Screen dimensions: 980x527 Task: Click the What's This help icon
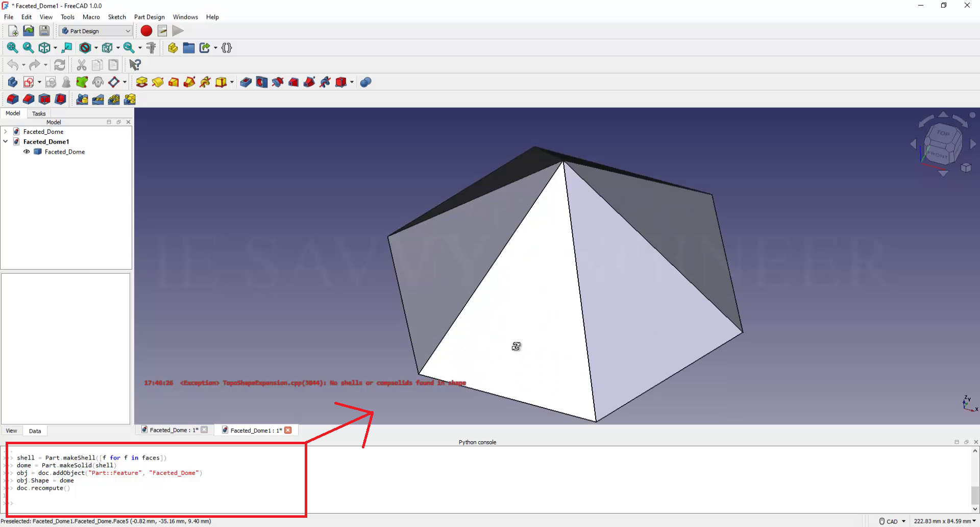click(x=135, y=65)
